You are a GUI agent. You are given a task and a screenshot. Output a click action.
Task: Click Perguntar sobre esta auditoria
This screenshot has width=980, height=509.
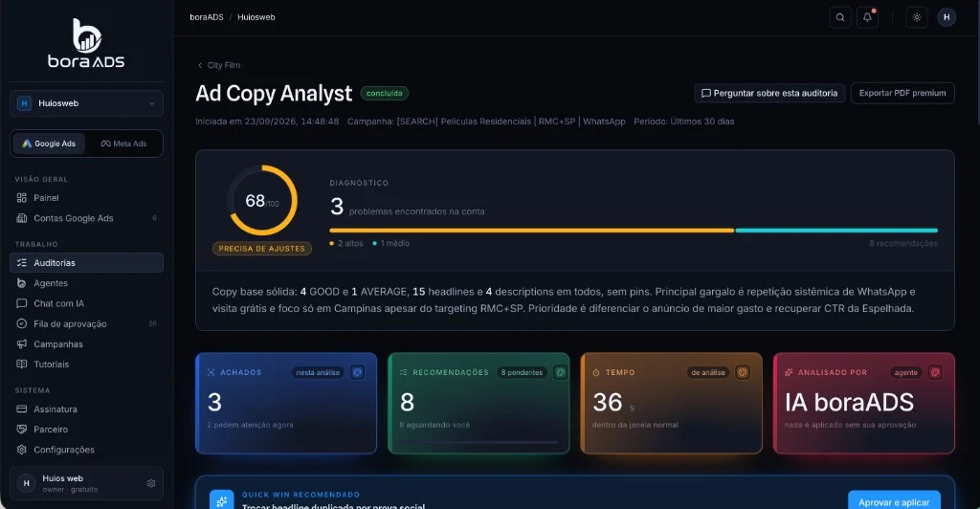point(769,93)
